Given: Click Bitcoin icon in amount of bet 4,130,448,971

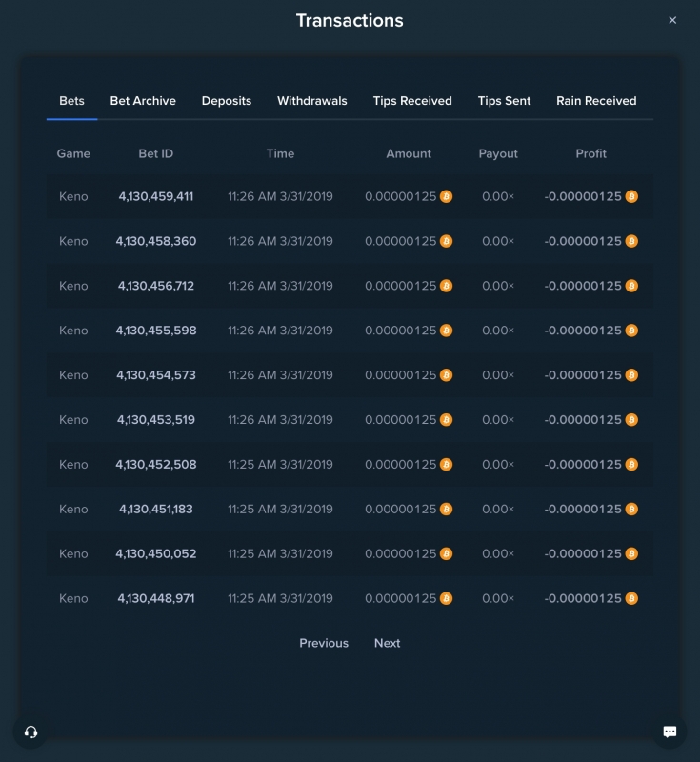Looking at the screenshot, I should click(x=446, y=599).
